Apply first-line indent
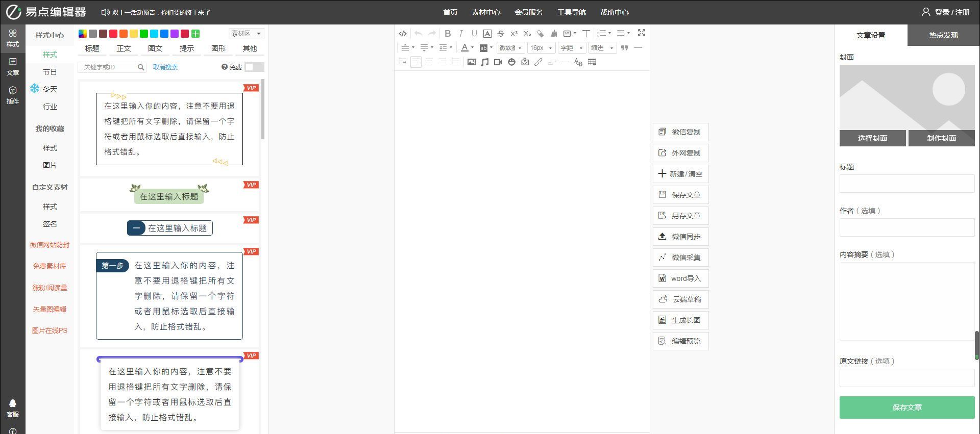The width and height of the screenshot is (980, 434). click(x=403, y=62)
